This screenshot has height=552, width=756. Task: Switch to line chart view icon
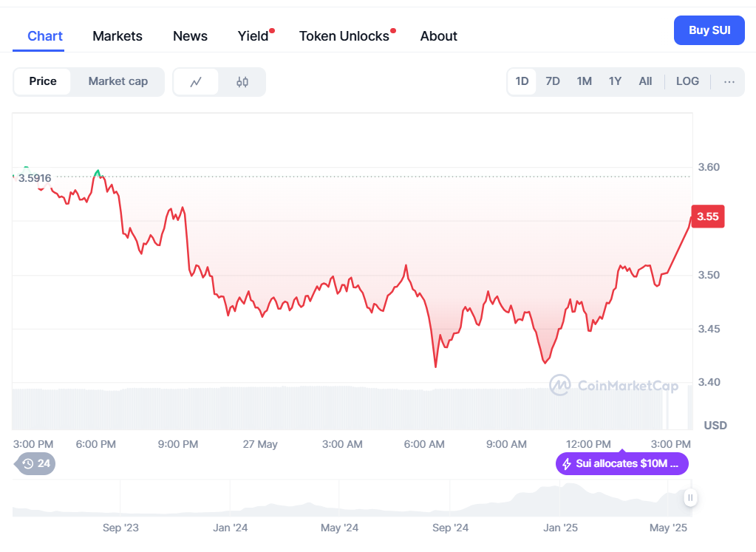196,82
